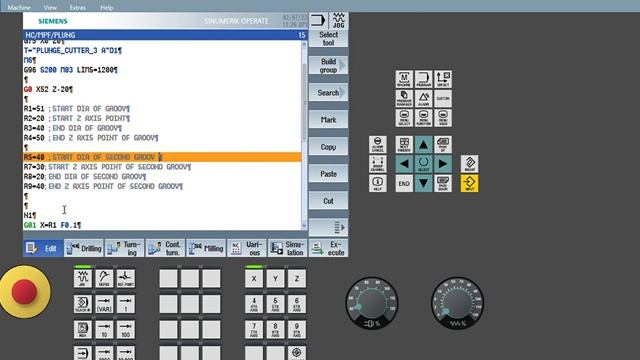Open the OFFSET operating area key
The width and height of the screenshot is (640, 360).
[x=443, y=79]
